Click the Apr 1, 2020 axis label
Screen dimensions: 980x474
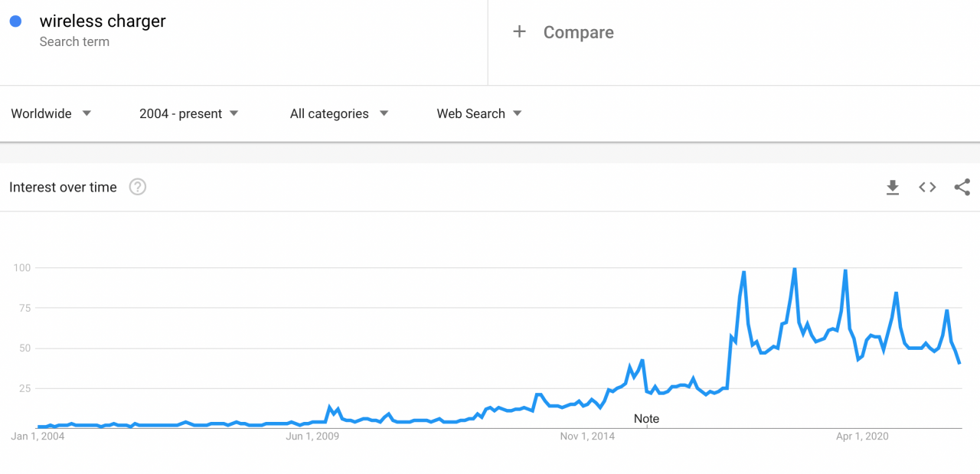(x=862, y=436)
